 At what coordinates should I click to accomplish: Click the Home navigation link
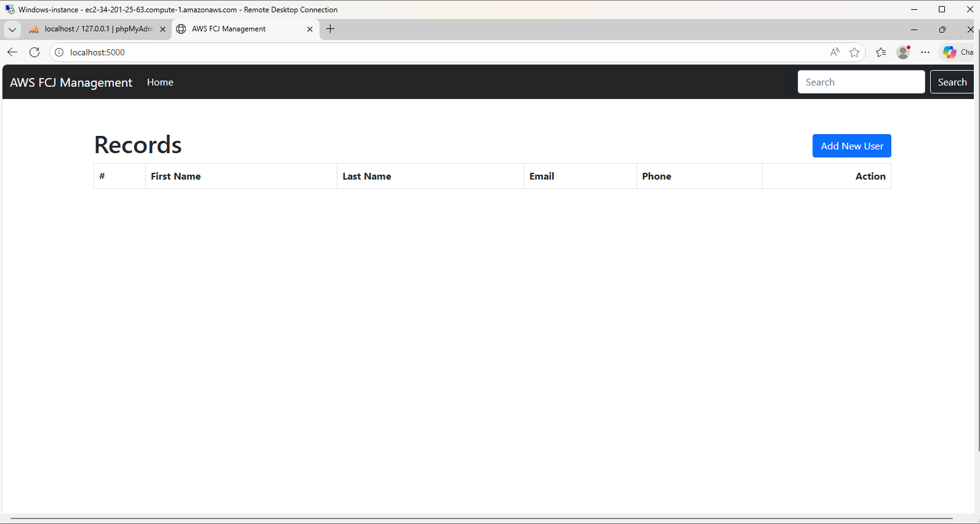[x=160, y=82]
